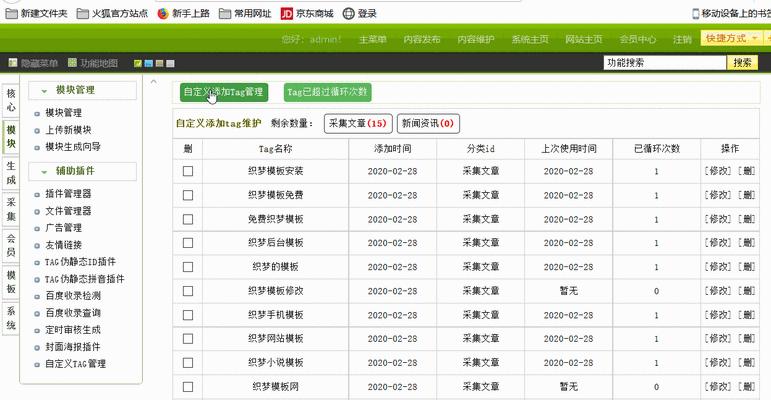This screenshot has height=400, width=771.
Task: Switch to the 模板 vertical tab
Action: click(11, 282)
